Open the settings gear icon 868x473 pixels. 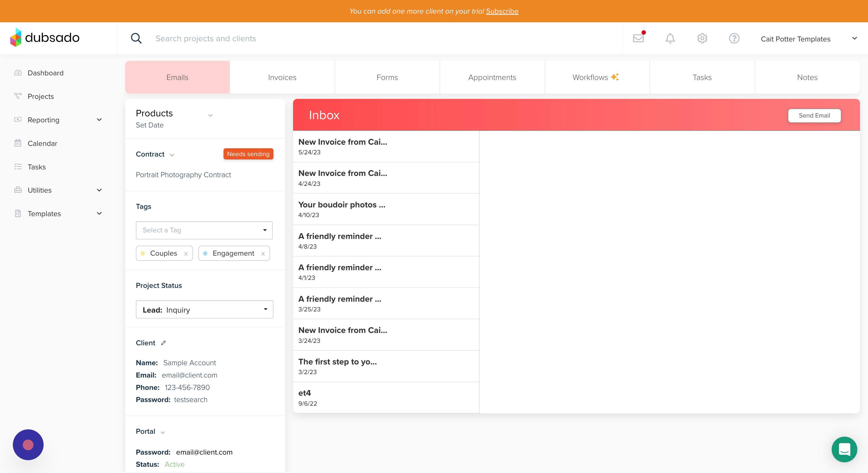tap(702, 38)
